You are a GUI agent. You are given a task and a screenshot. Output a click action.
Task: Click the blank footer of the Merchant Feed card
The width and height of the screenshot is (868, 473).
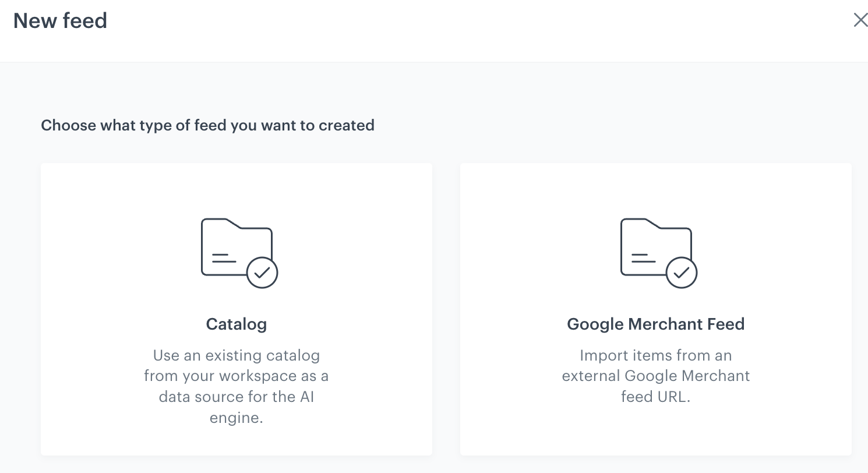[655, 431]
